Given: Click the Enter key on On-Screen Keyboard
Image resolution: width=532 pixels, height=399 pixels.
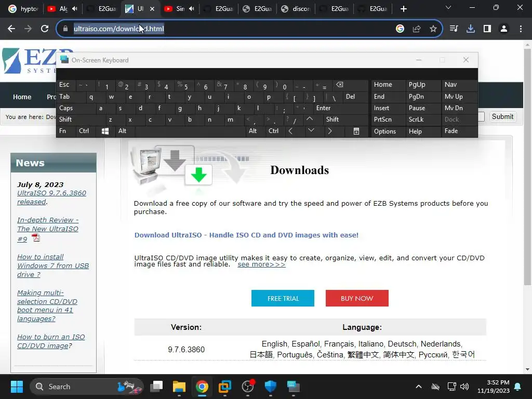Looking at the screenshot, I should 323,108.
